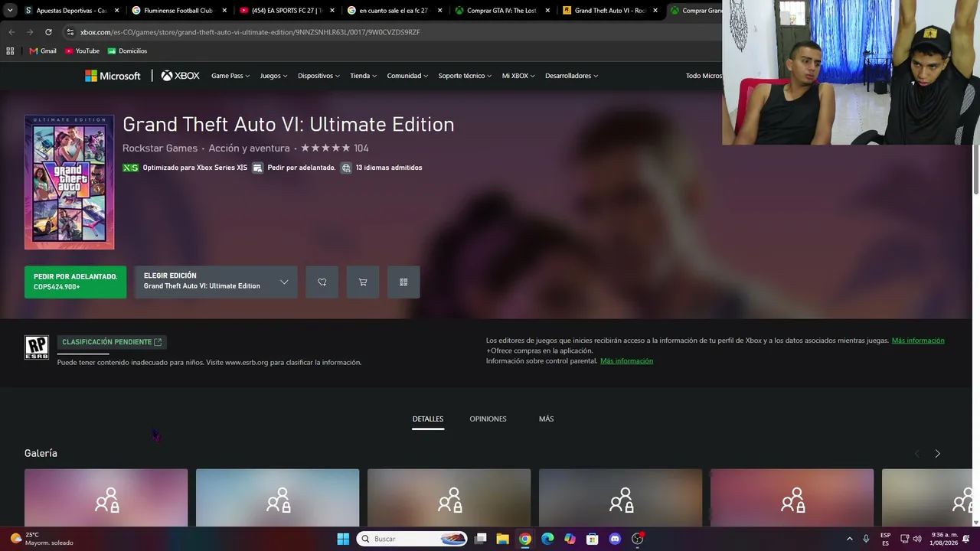This screenshot has width=980, height=551.
Task: Open the Domicilios bookmark
Action: [127, 51]
